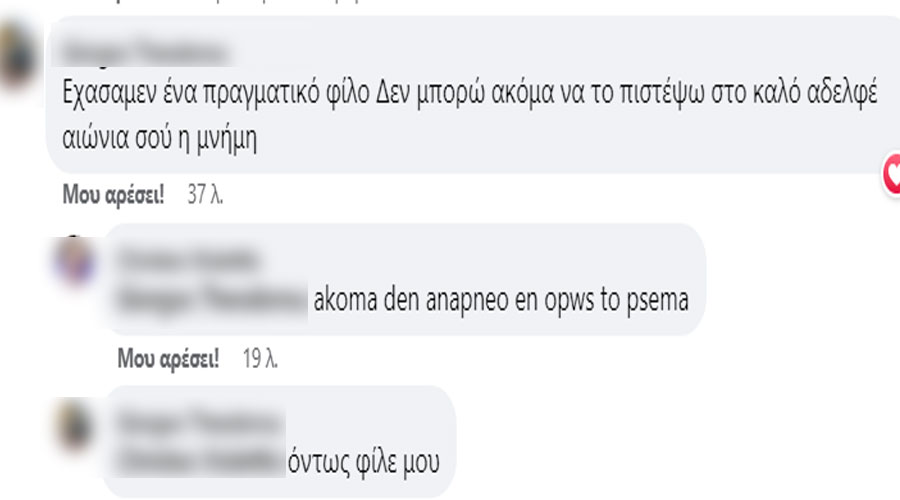
Task: Click the blurred author name above 'Εχασαμεν ένα πραγματικό'
Action: click(145, 53)
